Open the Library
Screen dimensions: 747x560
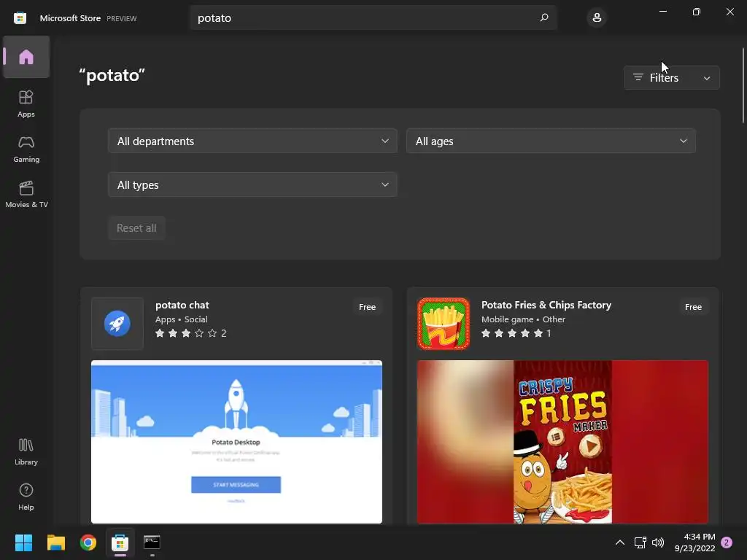26,452
